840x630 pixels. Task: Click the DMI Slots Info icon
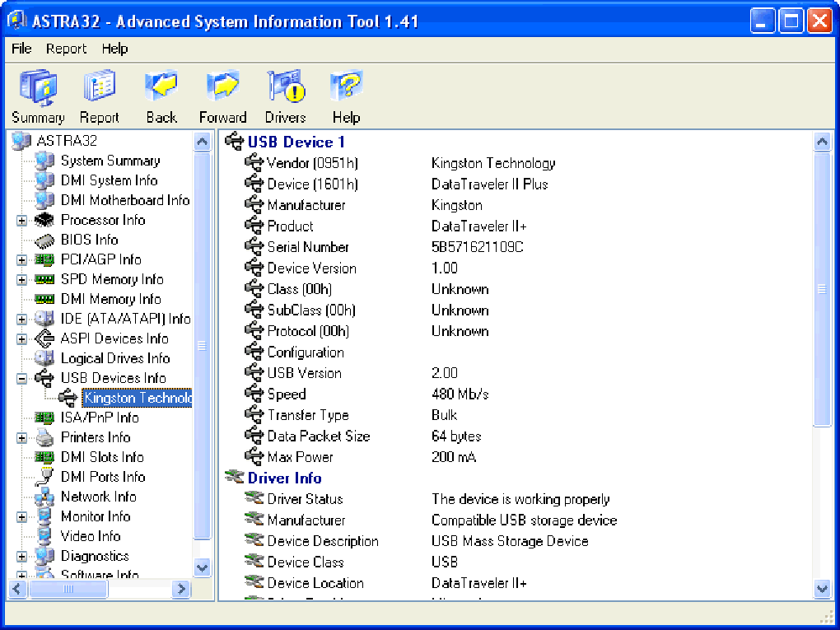pos(44,457)
